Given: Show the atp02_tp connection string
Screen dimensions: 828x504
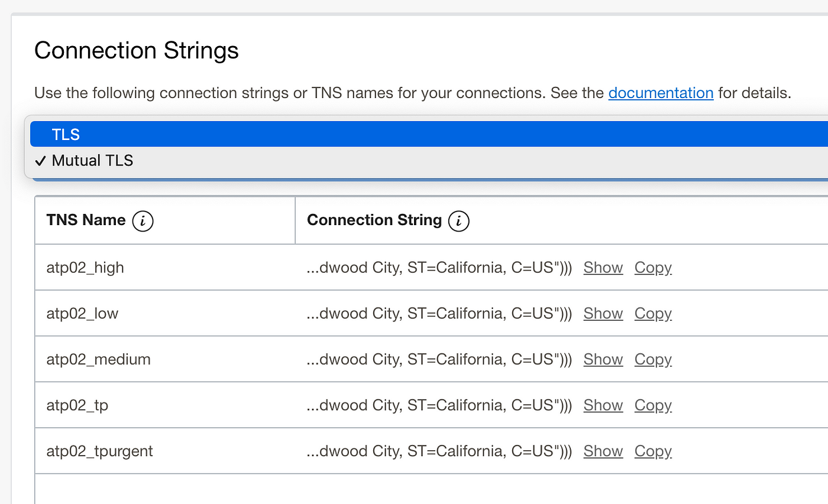Looking at the screenshot, I should point(603,405).
